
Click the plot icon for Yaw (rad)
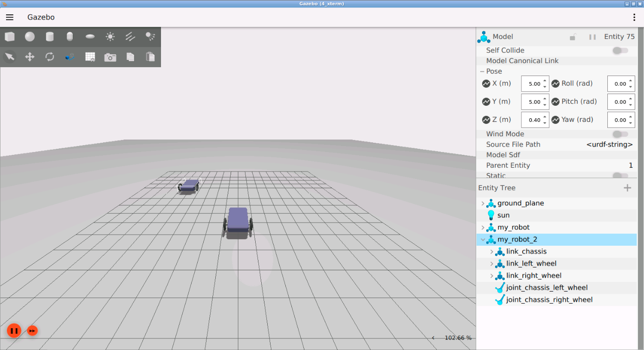[x=556, y=120]
